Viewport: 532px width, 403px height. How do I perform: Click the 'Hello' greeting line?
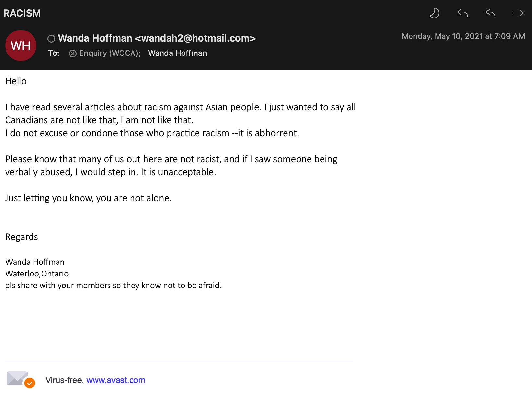click(x=16, y=81)
